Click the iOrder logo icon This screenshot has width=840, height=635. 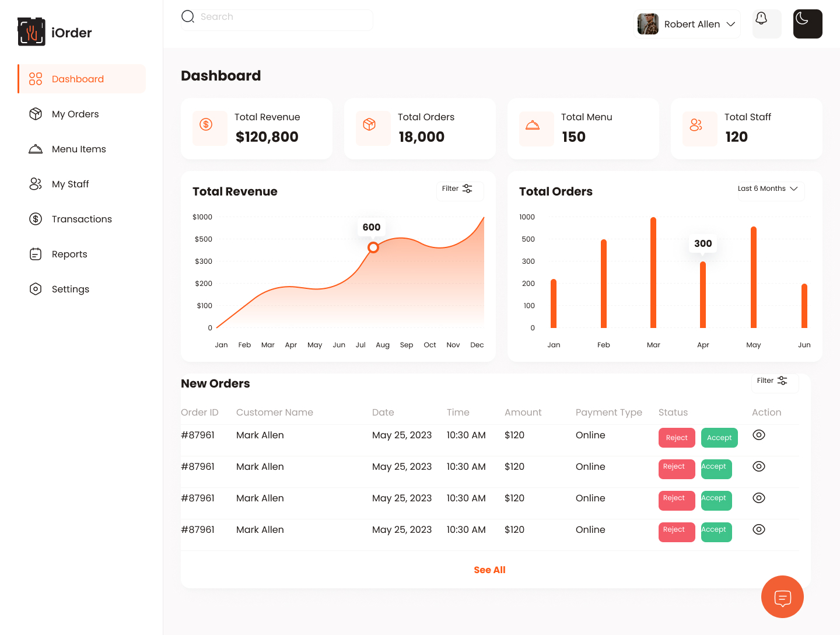pyautogui.click(x=32, y=32)
